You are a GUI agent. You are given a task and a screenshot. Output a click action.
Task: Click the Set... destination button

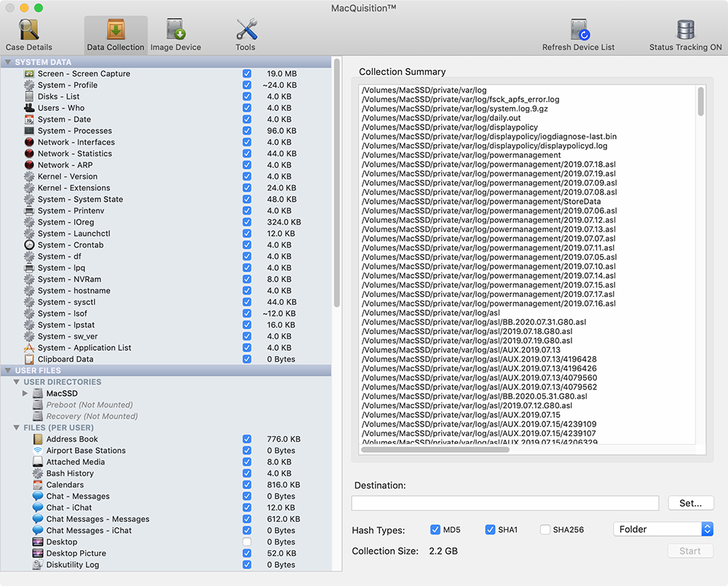(690, 503)
